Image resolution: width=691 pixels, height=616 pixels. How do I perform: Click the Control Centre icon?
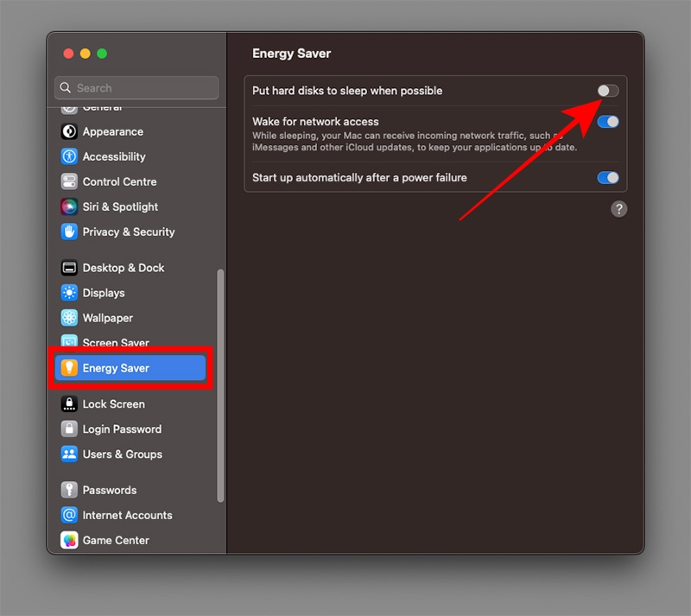(69, 181)
